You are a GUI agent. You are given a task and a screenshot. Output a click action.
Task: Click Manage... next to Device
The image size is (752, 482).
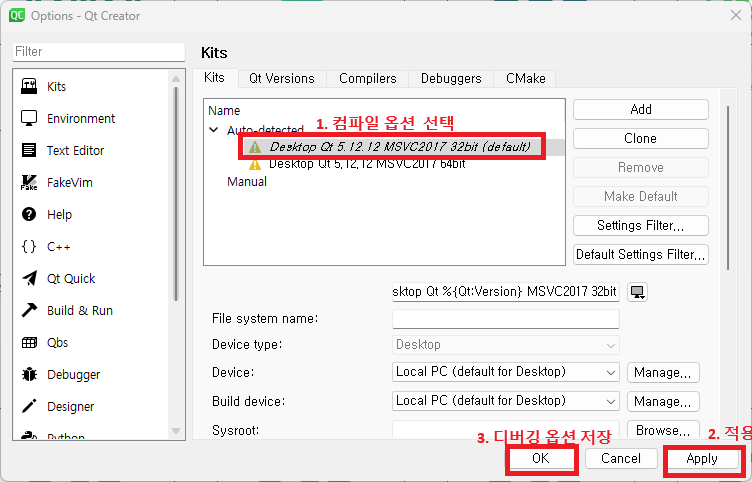click(663, 373)
